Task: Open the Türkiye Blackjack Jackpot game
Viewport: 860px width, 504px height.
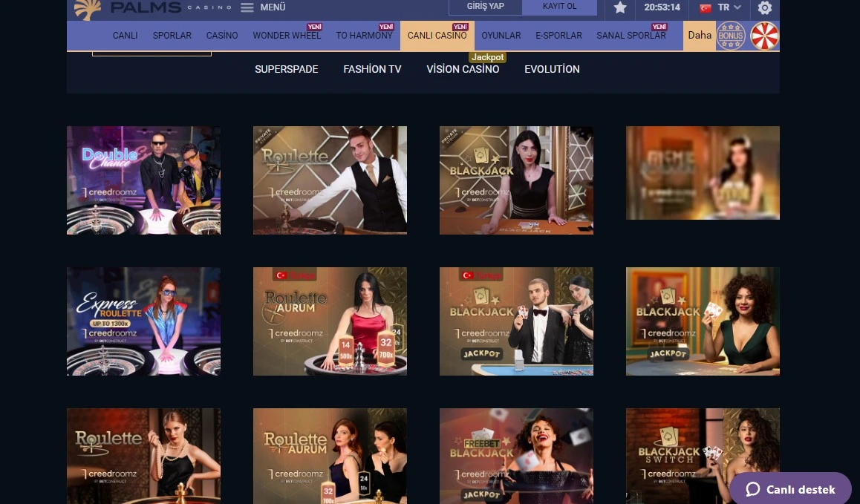Action: point(517,321)
